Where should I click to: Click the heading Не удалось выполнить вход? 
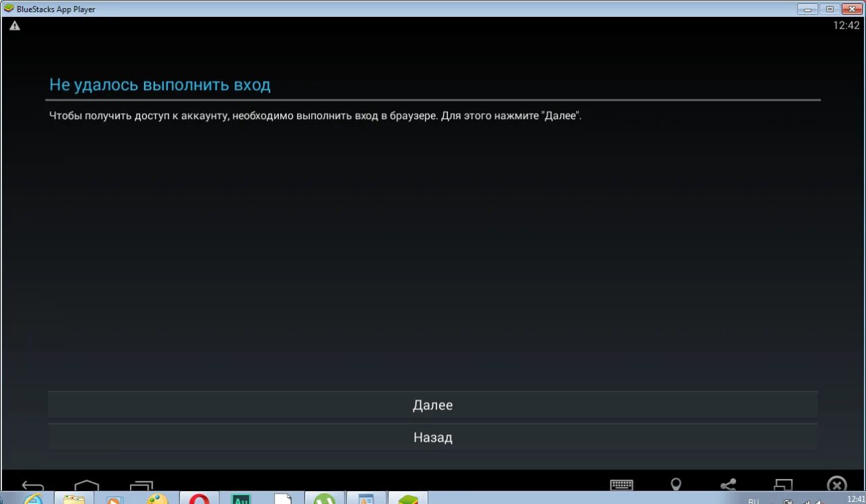[160, 85]
